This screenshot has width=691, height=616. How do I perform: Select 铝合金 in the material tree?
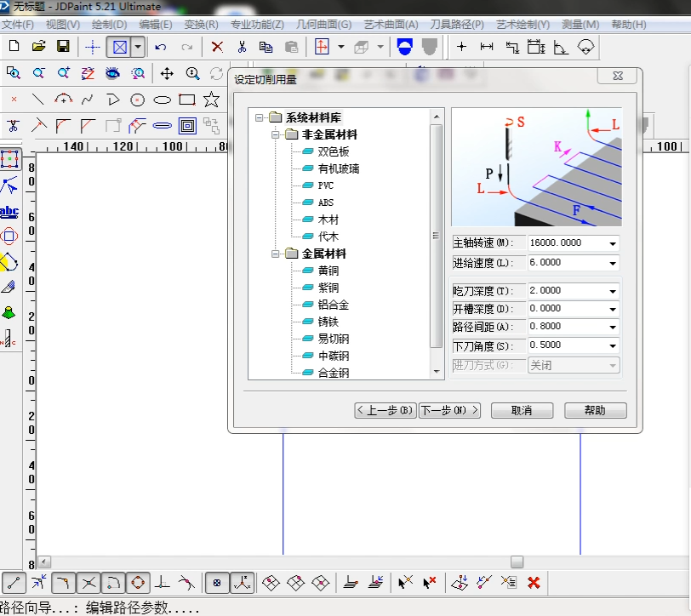tap(333, 305)
